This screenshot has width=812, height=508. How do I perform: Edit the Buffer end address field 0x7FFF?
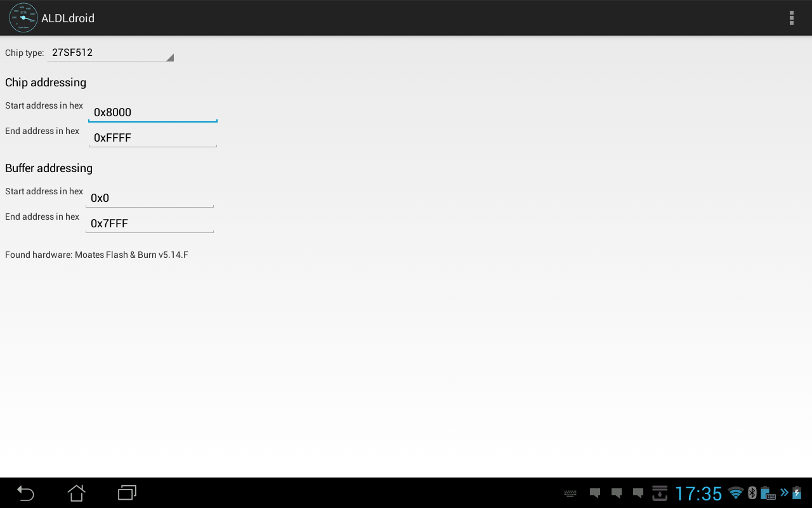(x=150, y=223)
